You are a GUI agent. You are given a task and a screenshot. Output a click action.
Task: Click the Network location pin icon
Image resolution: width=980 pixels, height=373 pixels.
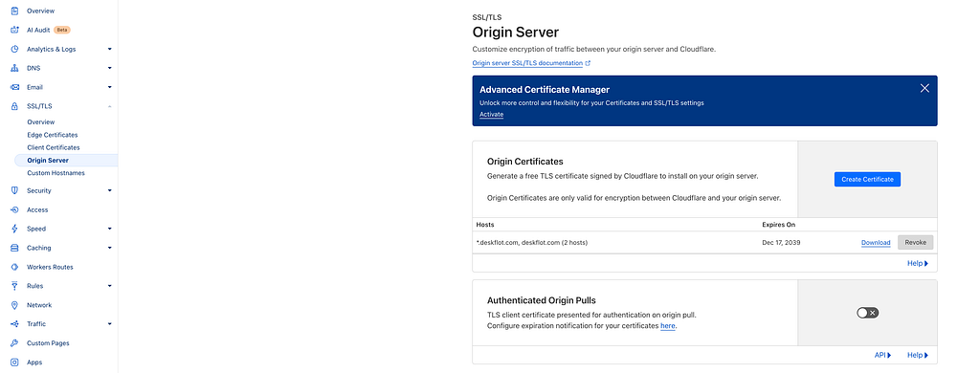point(14,305)
